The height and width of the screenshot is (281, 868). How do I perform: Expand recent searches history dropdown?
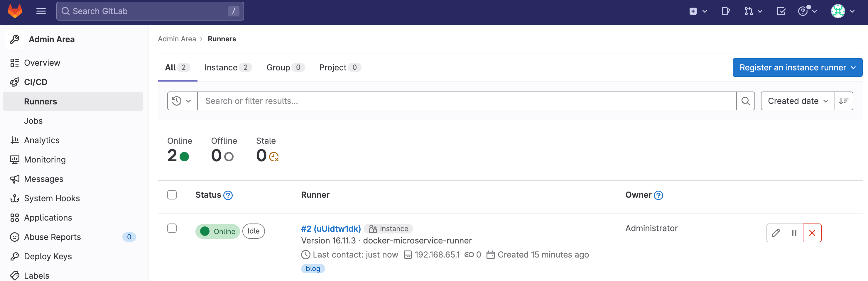(182, 101)
